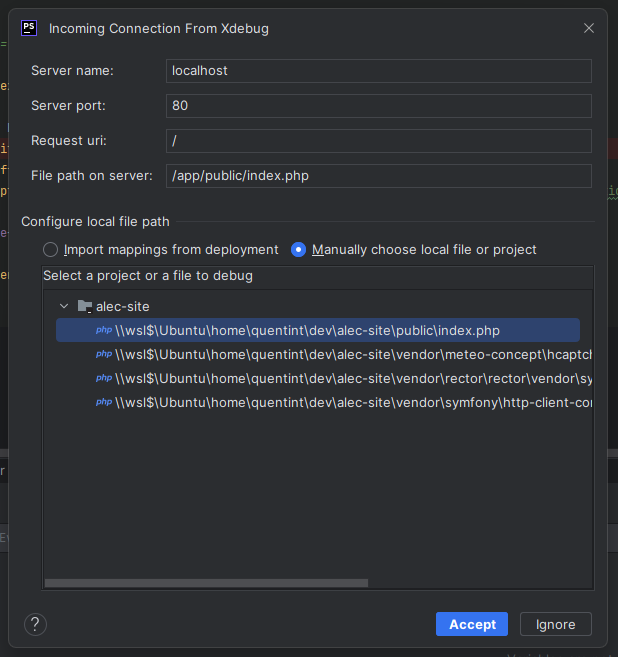Click the alec-site folder icon
This screenshot has width=618, height=657.
tap(85, 306)
